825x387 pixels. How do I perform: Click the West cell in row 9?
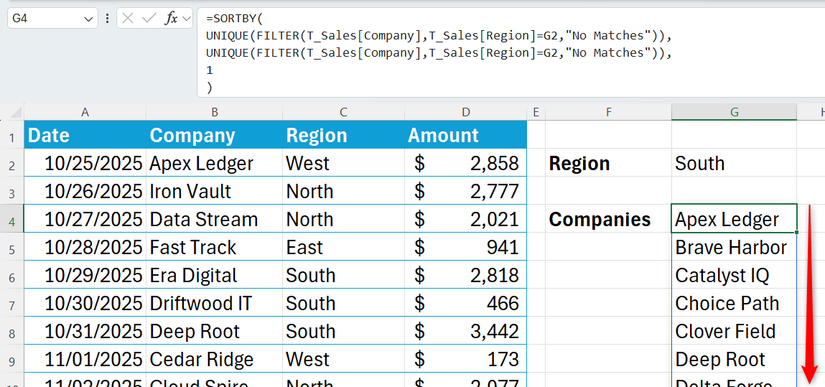[x=343, y=359]
